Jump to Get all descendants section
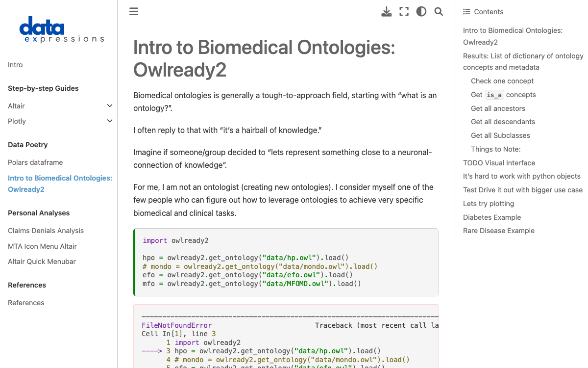The width and height of the screenshot is (588, 368). [503, 122]
